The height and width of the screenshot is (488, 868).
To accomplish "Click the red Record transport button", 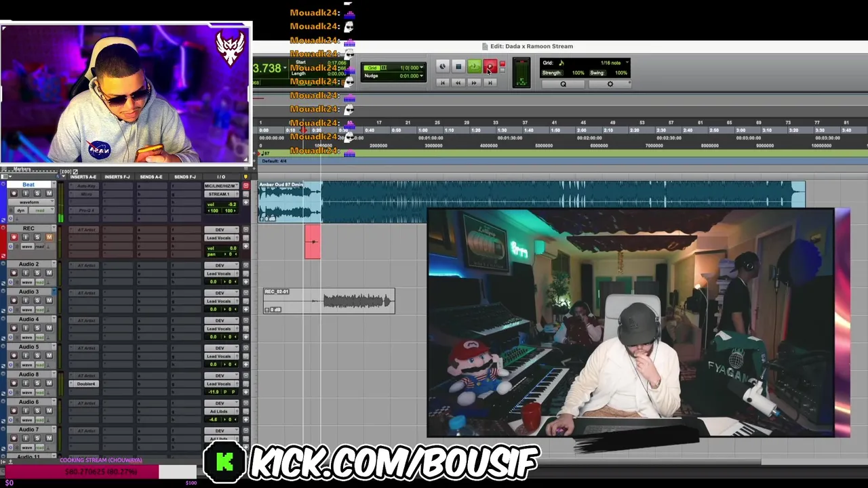I will coord(490,66).
